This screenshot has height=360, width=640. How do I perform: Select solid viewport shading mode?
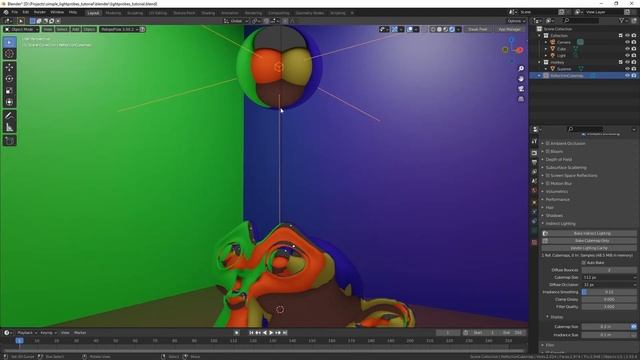coord(439,29)
